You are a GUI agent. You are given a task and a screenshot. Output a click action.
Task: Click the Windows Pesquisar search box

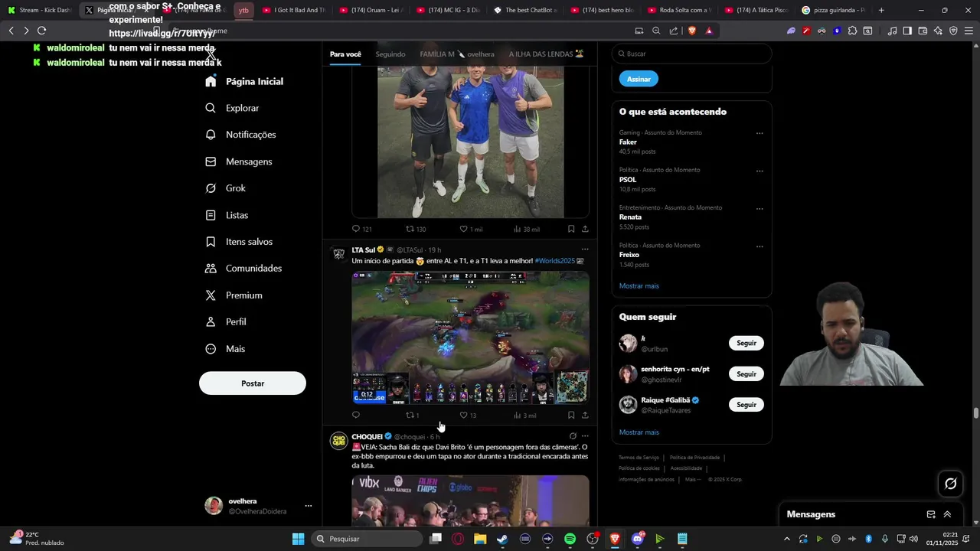(367, 539)
